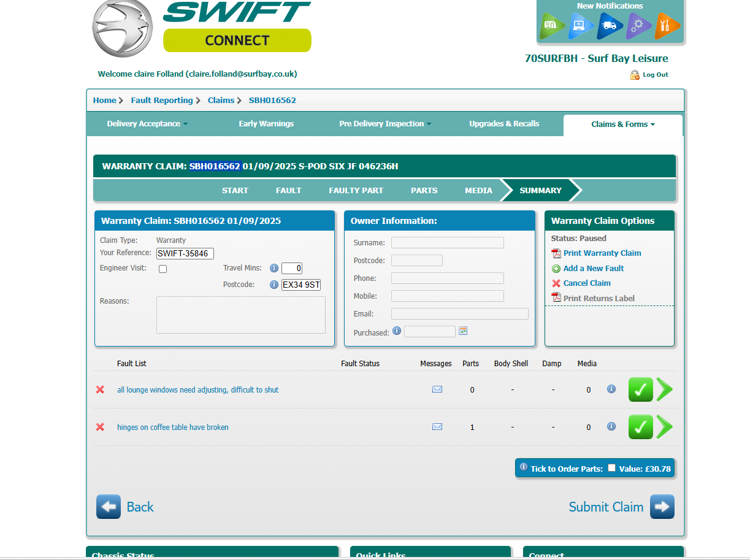Switch to the Early Warnings tab
Screen dimensions: 750x560
click(x=266, y=124)
